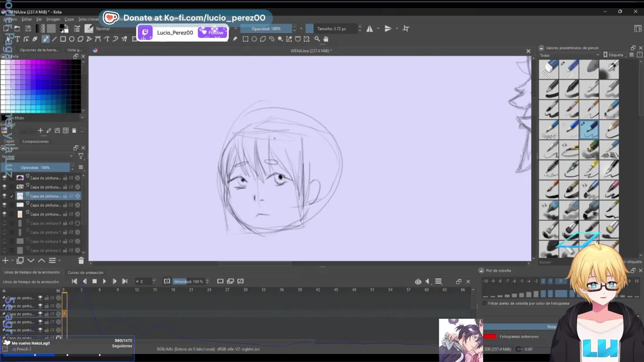
Task: Play the animation
Action: pyautogui.click(x=104, y=282)
